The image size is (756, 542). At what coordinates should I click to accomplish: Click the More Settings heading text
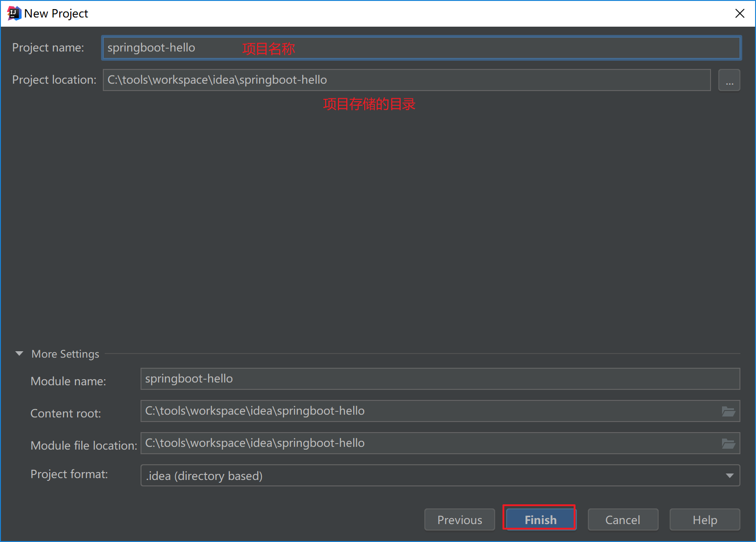pyautogui.click(x=65, y=354)
